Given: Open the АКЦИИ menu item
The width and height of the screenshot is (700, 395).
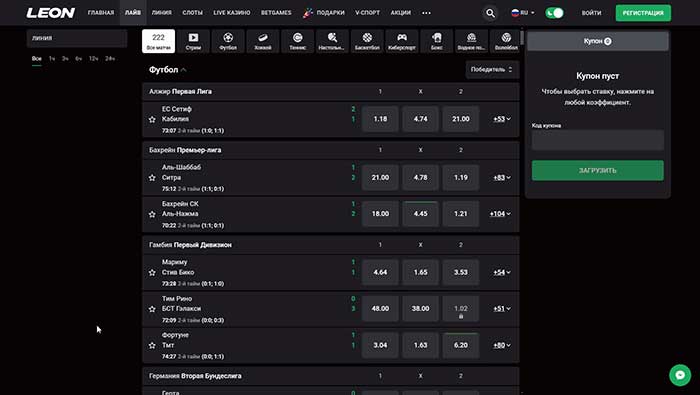Looking at the screenshot, I should [x=400, y=13].
